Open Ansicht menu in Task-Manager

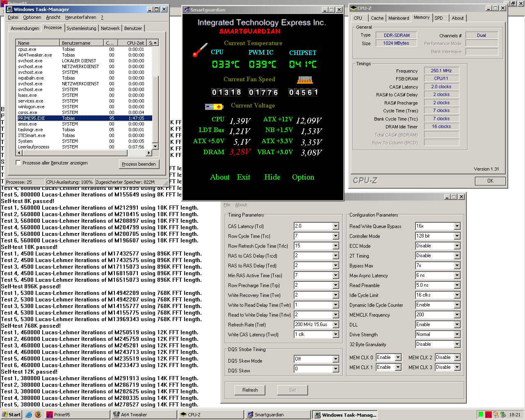pos(53,17)
